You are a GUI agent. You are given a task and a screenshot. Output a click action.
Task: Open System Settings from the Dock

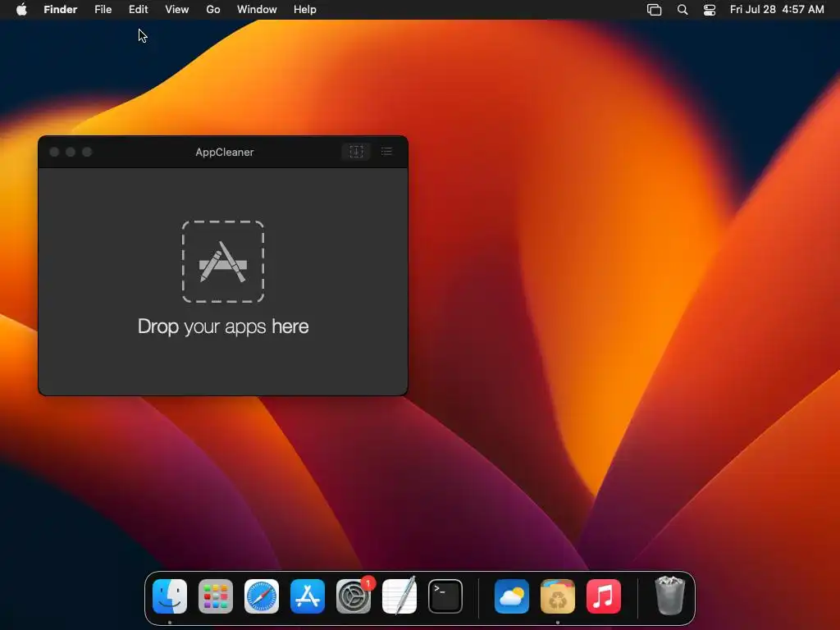coord(354,596)
